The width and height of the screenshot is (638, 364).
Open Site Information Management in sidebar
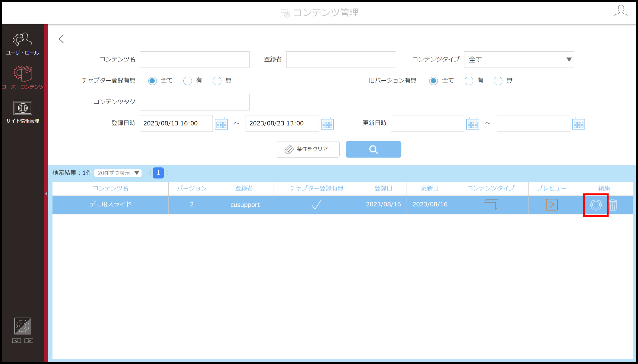[23, 112]
